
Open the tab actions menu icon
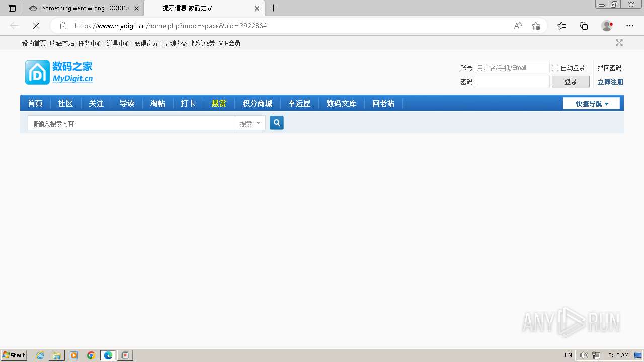(12, 8)
